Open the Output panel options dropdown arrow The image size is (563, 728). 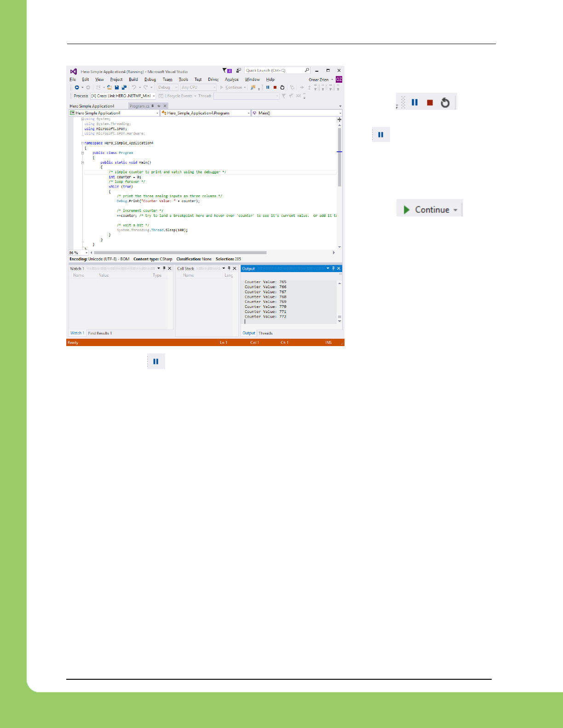click(328, 268)
